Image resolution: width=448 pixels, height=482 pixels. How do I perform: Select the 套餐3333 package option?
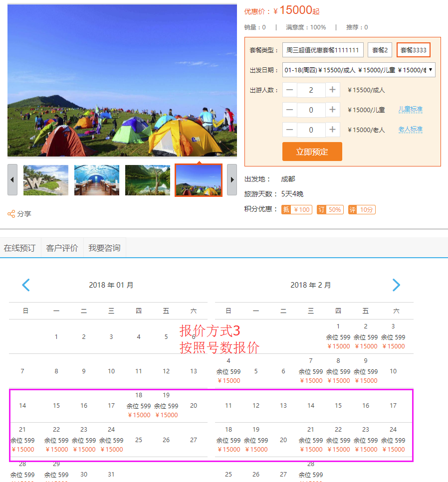coord(414,49)
